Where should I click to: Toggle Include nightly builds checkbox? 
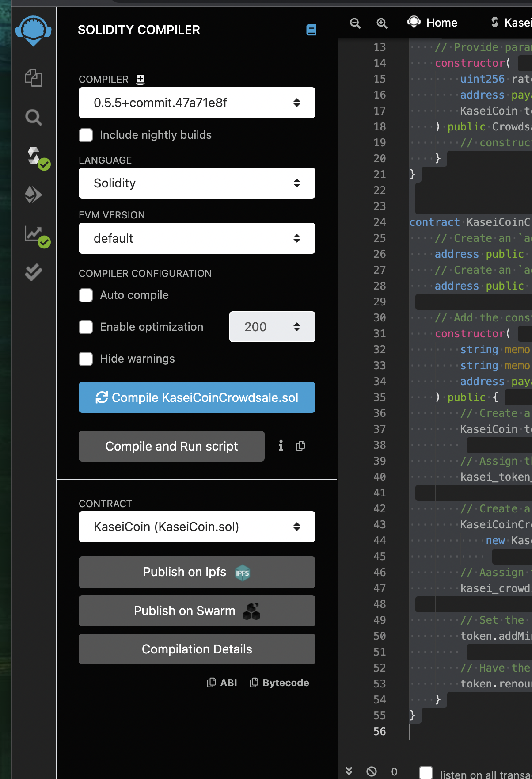click(86, 135)
